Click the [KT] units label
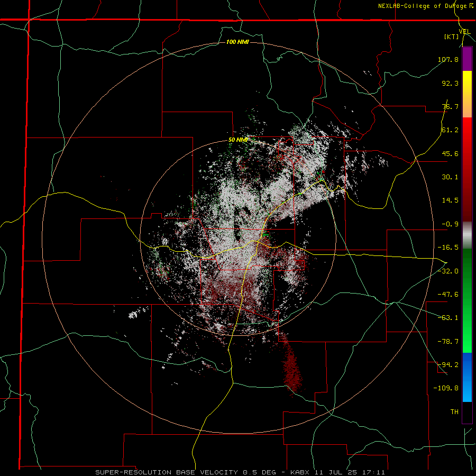476x476 pixels. 452,36
